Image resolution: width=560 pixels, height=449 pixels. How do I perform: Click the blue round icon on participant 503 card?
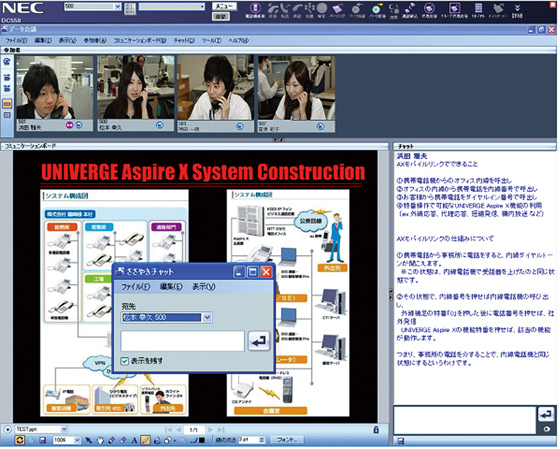(x=240, y=126)
